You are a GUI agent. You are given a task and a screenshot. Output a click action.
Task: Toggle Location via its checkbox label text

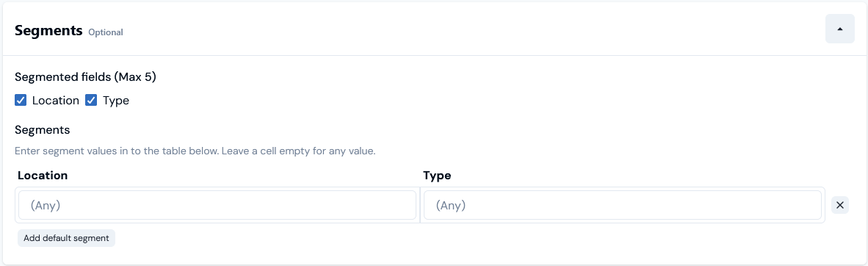[x=55, y=101]
